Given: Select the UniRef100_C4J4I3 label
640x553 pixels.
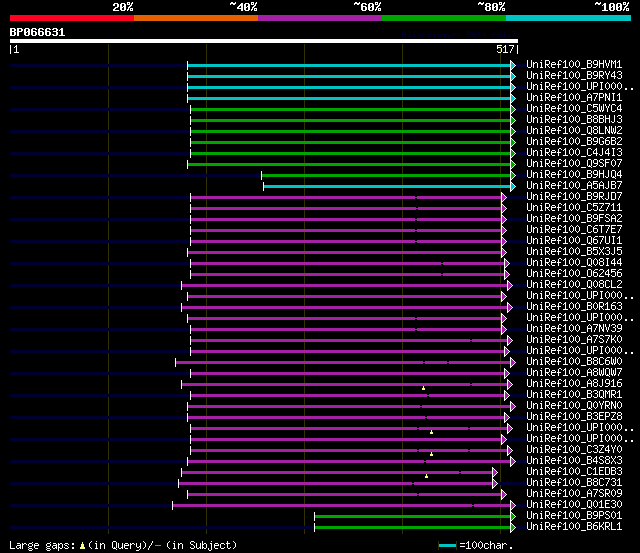Looking at the screenshot, I should (574, 153).
